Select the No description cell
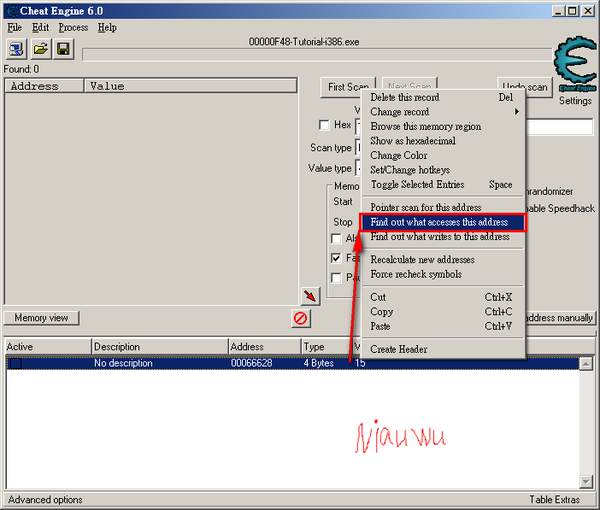The height and width of the screenshot is (510, 600). click(123, 363)
